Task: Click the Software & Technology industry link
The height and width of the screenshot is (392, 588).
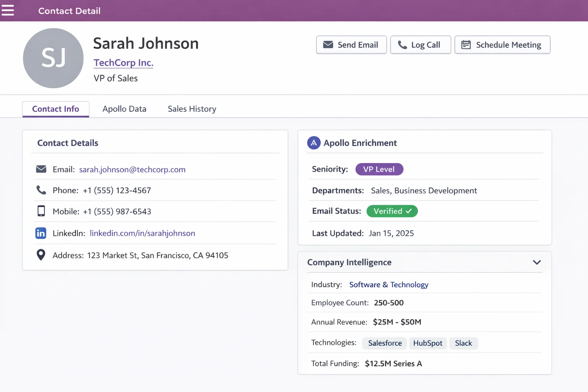Action: pos(389,285)
